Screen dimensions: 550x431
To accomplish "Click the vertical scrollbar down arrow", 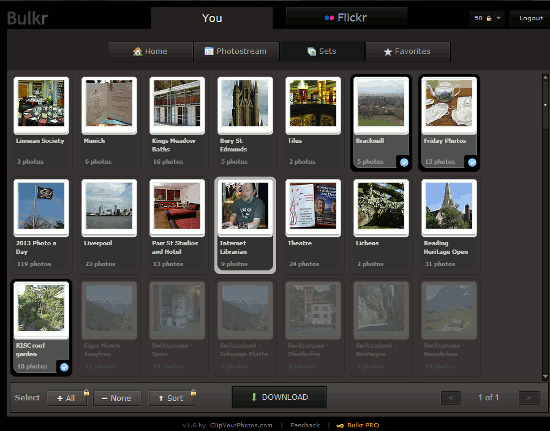I will 545,377.
